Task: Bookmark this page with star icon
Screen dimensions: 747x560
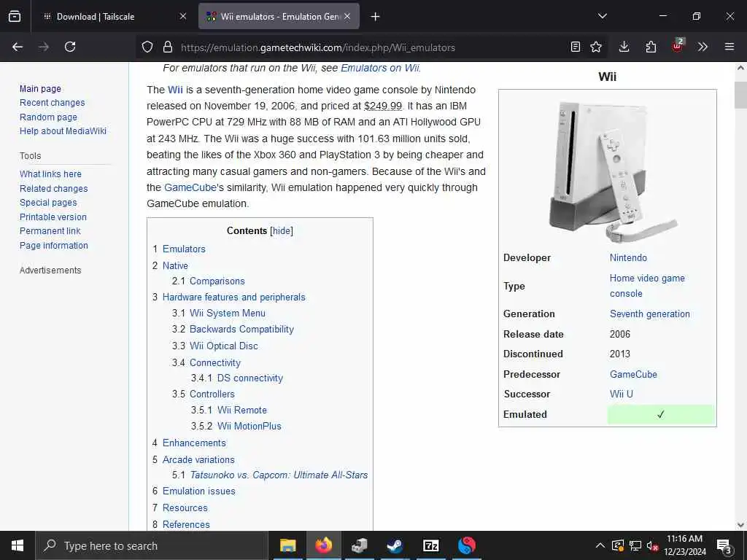Action: pyautogui.click(x=595, y=47)
